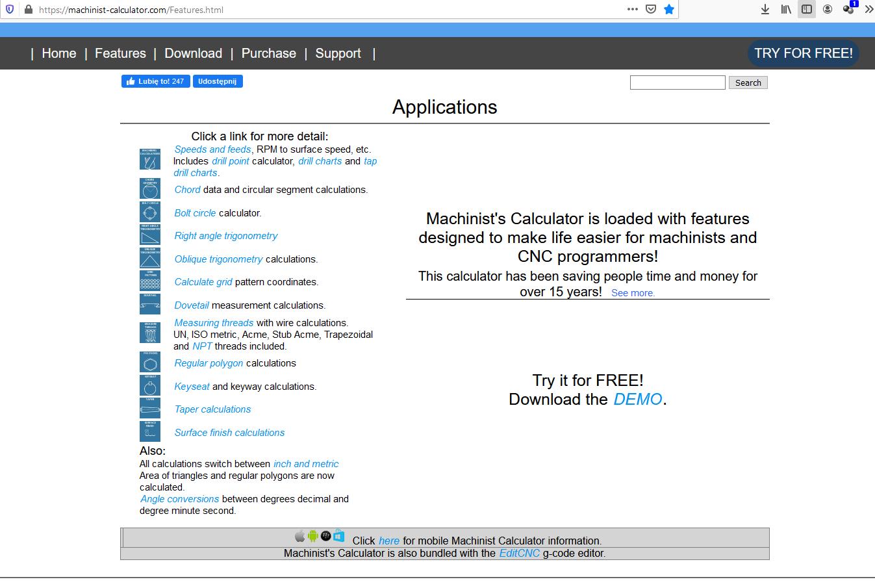875x588 pixels.
Task: Click the Dovetail icon
Action: pyautogui.click(x=150, y=304)
